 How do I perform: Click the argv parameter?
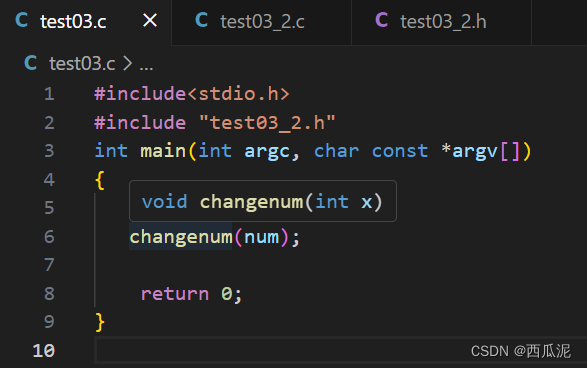click(475, 152)
